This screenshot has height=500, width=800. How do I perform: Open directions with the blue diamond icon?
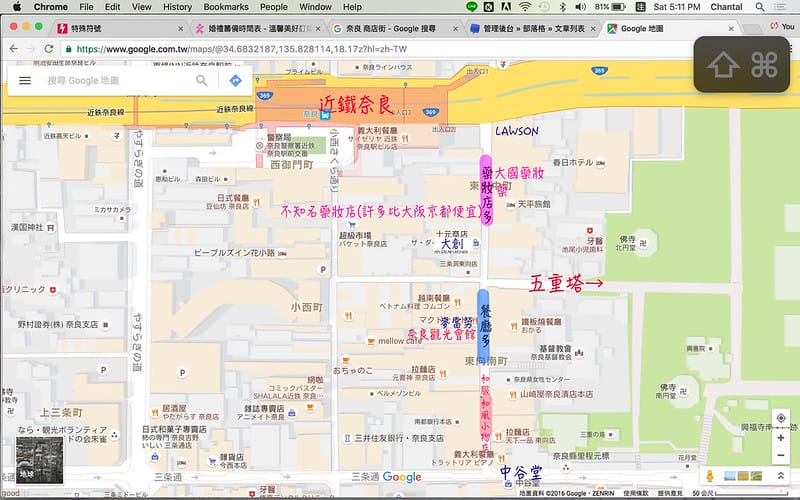click(x=235, y=81)
